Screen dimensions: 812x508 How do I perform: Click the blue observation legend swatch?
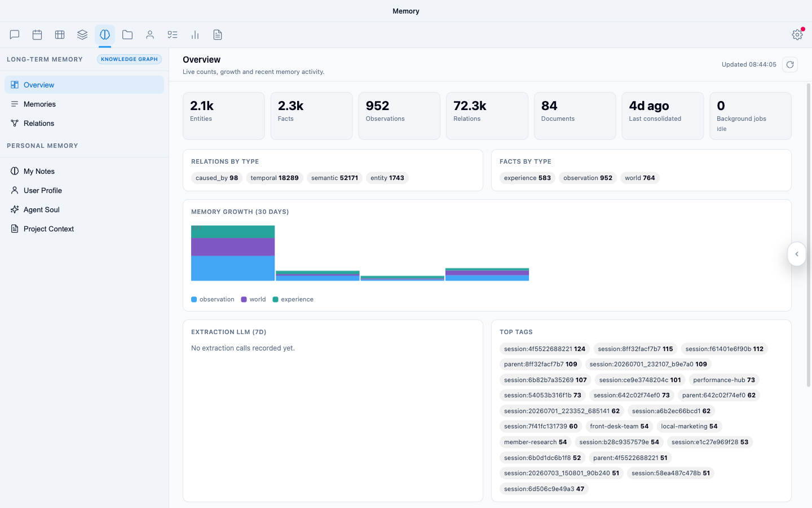[x=194, y=300]
